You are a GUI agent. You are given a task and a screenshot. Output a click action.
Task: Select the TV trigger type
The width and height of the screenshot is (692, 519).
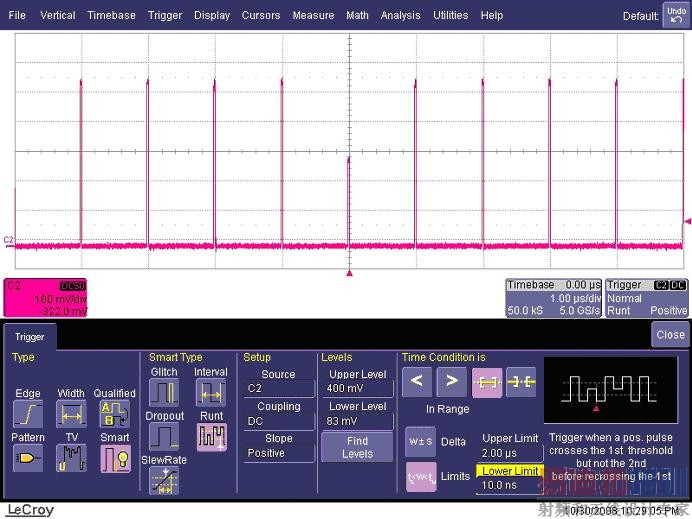tap(71, 457)
